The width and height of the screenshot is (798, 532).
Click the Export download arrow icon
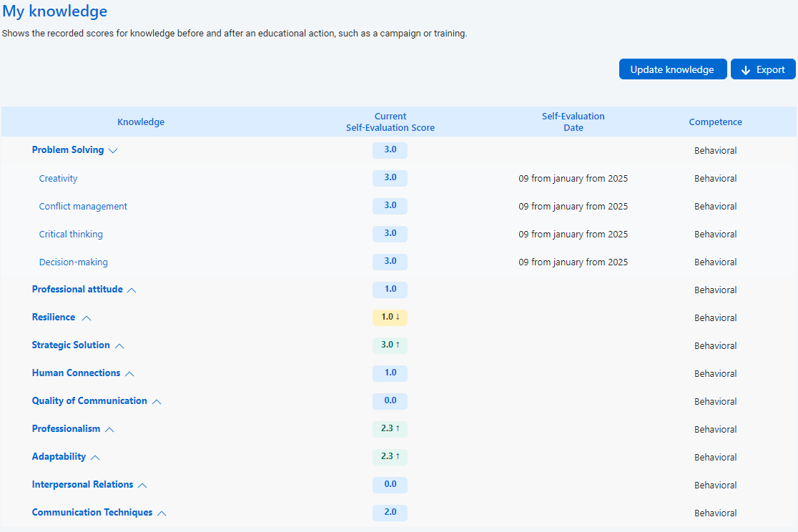pos(746,70)
